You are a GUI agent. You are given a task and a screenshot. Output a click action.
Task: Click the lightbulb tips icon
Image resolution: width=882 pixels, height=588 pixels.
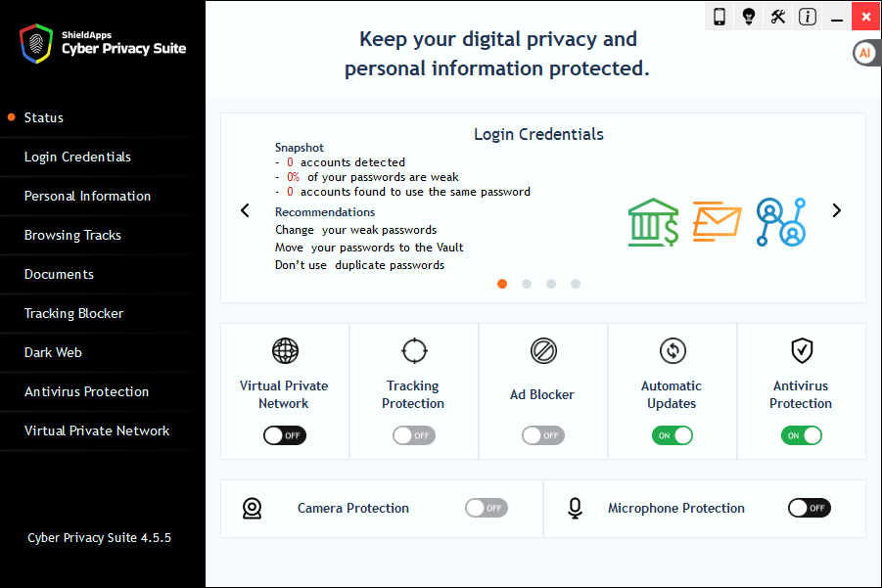pyautogui.click(x=749, y=17)
